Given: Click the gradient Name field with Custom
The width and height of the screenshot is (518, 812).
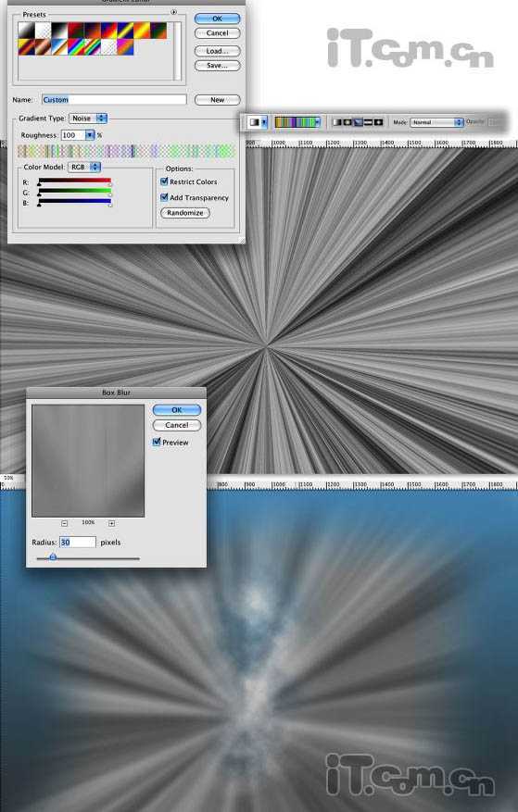Looking at the screenshot, I should 114,99.
